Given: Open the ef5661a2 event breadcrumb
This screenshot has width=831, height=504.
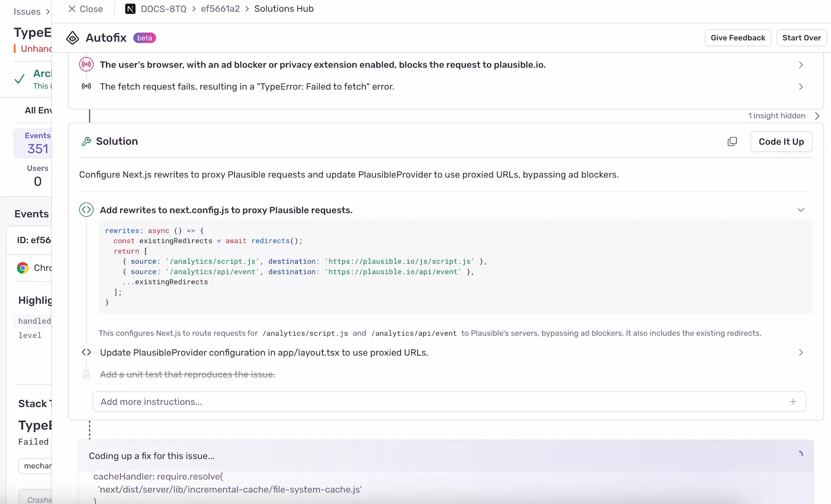Looking at the screenshot, I should (x=220, y=9).
